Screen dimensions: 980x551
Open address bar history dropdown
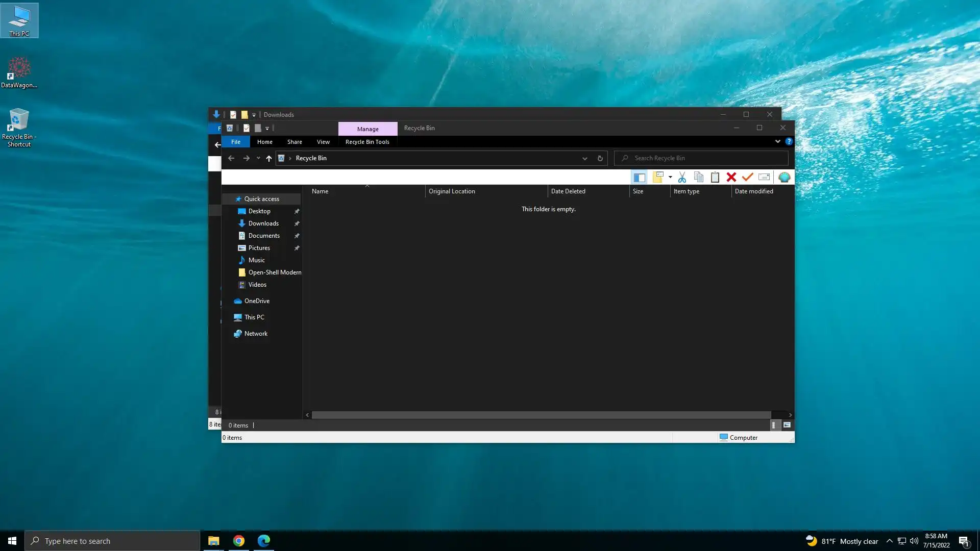[584, 158]
